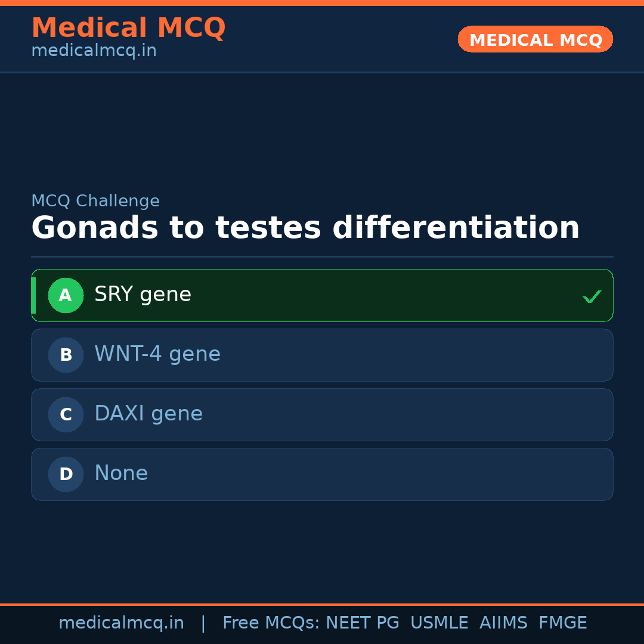Choose the WNT-4 gene answer
644x644 pixels.
click(157, 354)
